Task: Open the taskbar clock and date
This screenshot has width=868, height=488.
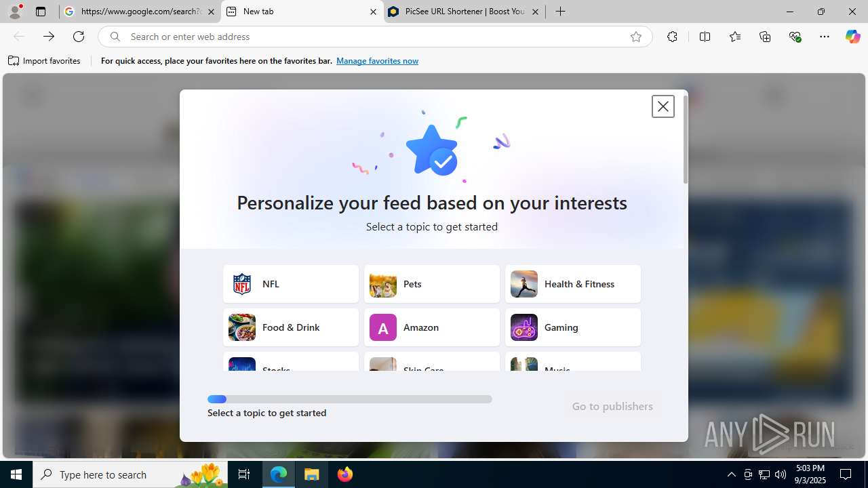Action: (810, 474)
